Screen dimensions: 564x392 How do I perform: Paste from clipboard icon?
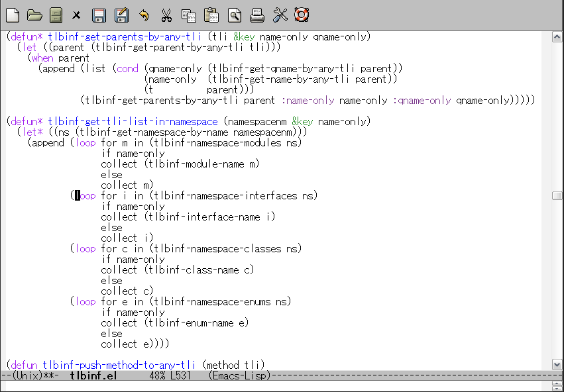[211, 15]
